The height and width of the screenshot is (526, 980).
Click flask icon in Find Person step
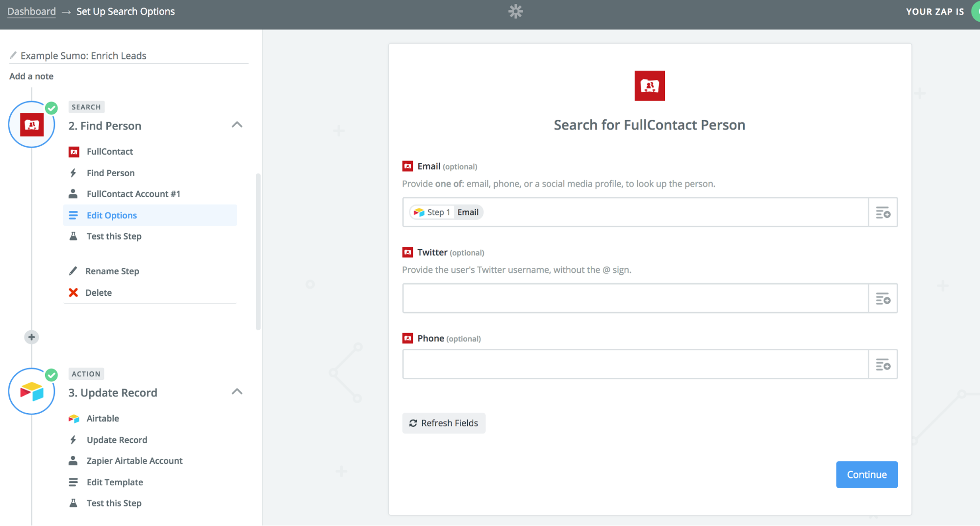(73, 236)
